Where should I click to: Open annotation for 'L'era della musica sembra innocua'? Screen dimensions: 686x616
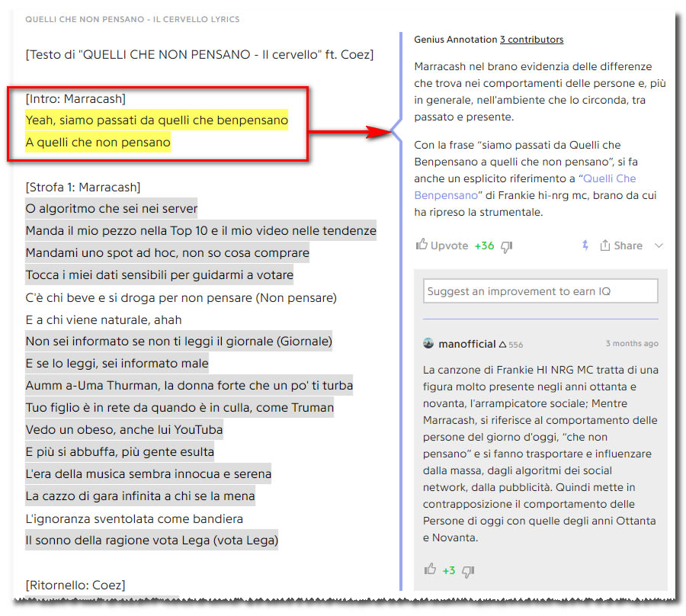pyautogui.click(x=149, y=473)
